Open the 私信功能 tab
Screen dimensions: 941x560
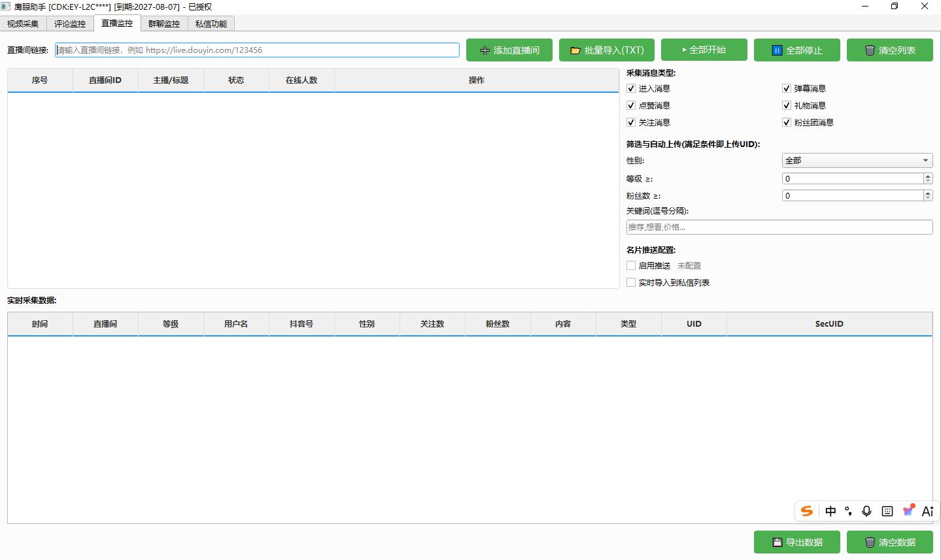211,24
